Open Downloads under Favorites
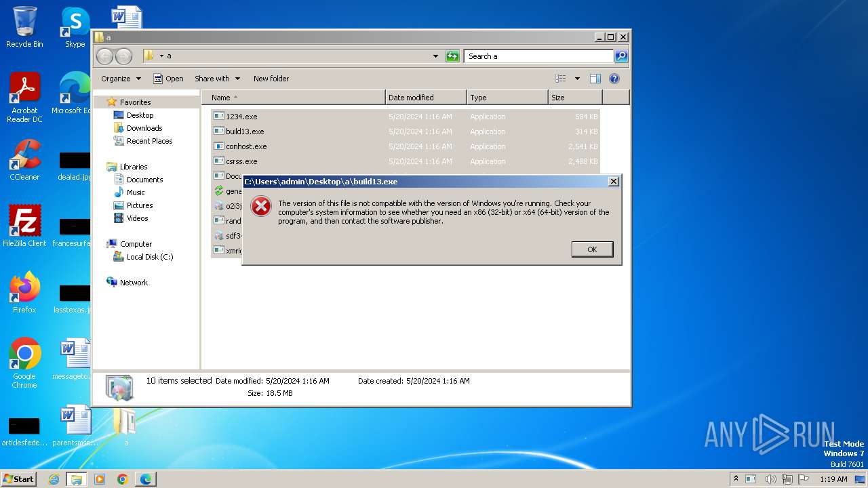This screenshot has width=868, height=488. point(144,128)
